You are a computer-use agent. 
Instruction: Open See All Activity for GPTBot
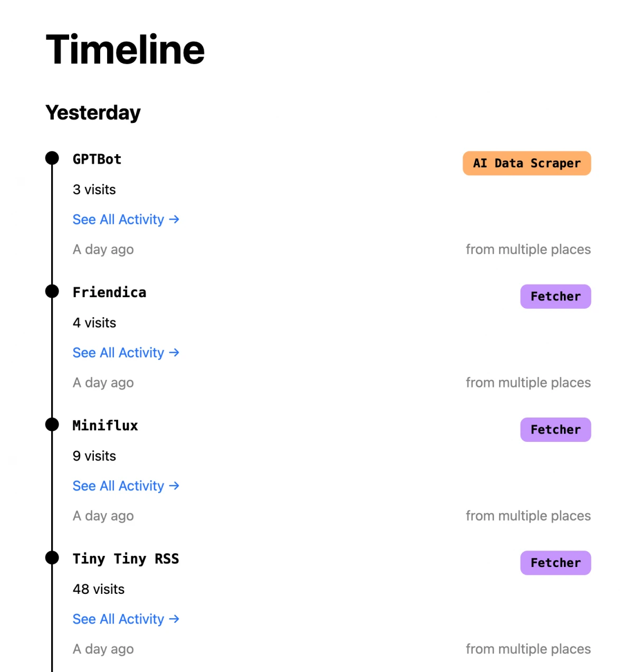(126, 220)
